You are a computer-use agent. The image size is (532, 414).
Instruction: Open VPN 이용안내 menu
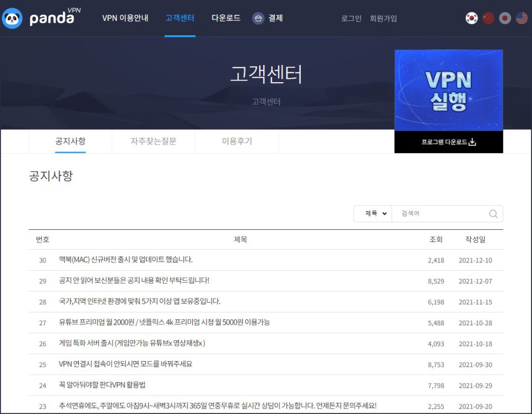125,18
